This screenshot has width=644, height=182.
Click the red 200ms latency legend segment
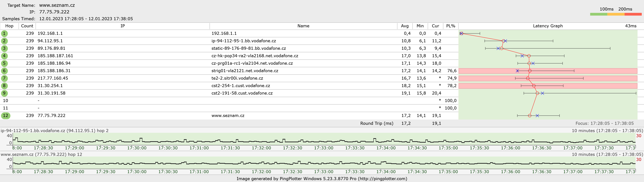633,14
